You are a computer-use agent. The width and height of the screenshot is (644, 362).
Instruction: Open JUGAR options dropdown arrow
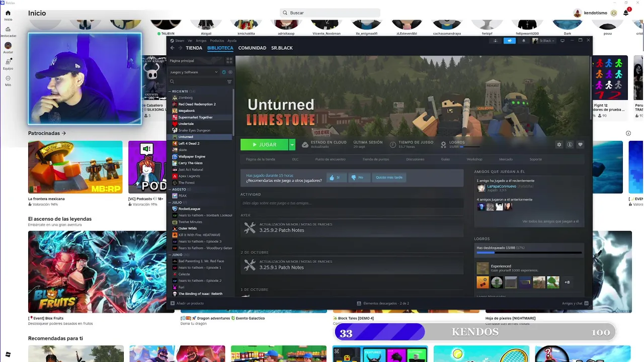[292, 144]
